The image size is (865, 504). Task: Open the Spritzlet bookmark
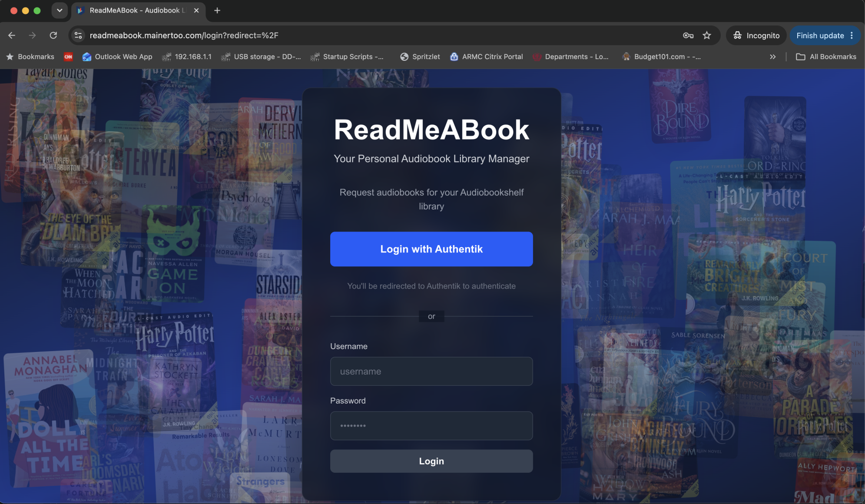coord(420,56)
